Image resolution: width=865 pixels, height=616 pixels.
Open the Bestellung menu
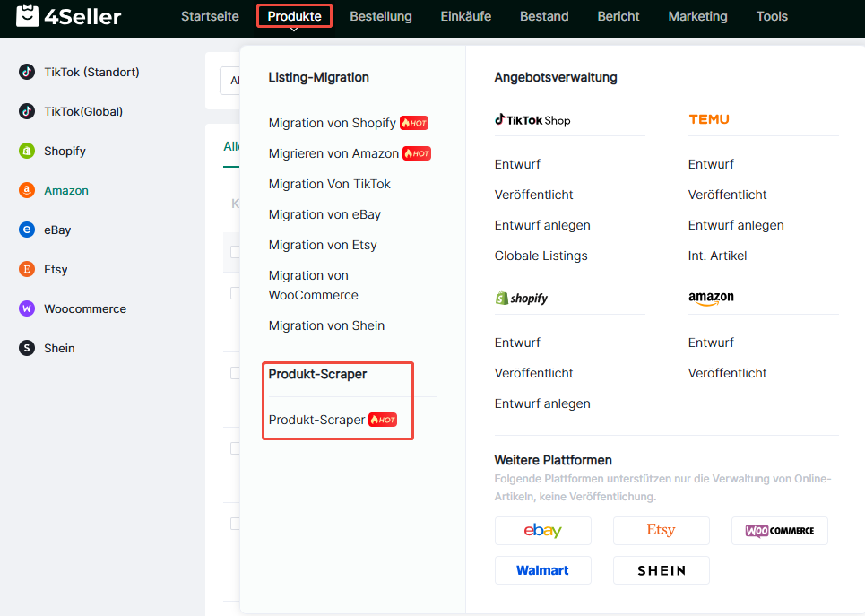pyautogui.click(x=381, y=16)
